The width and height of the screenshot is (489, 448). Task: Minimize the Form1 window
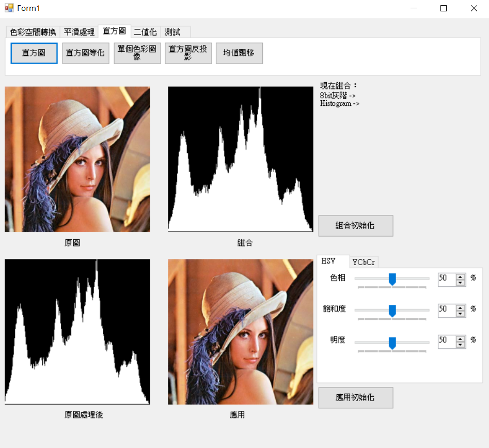point(414,8)
